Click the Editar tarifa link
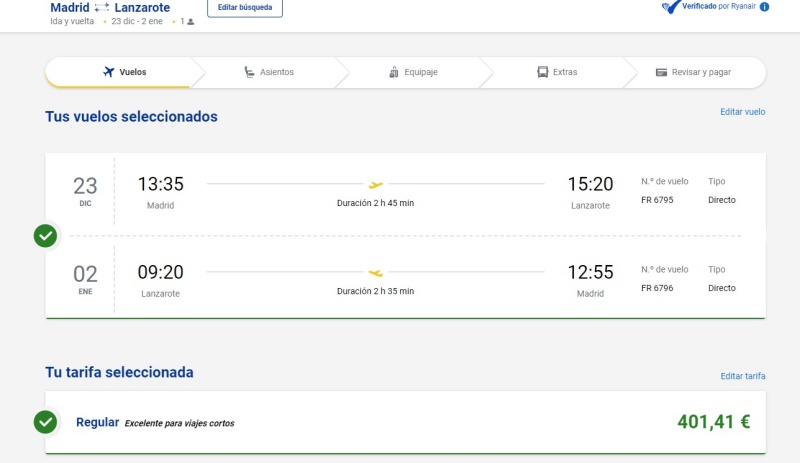 point(742,376)
